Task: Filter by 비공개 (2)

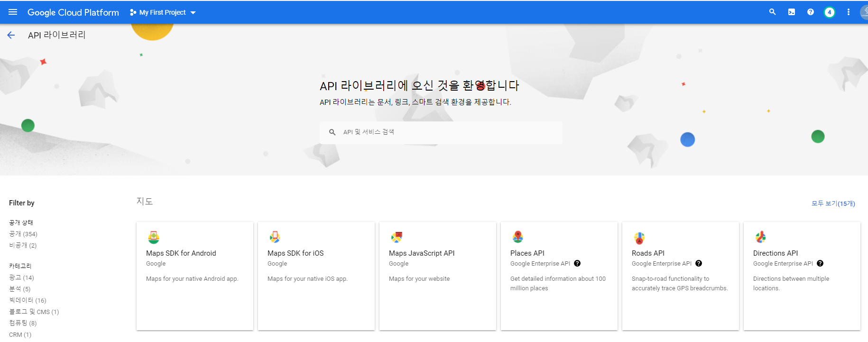Action: pos(23,245)
